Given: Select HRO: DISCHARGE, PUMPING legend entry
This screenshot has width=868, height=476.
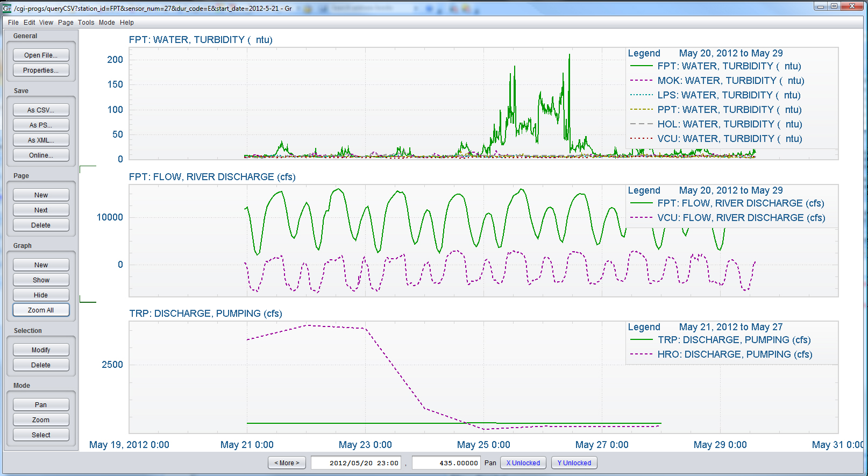Looking at the screenshot, I should click(x=735, y=354).
